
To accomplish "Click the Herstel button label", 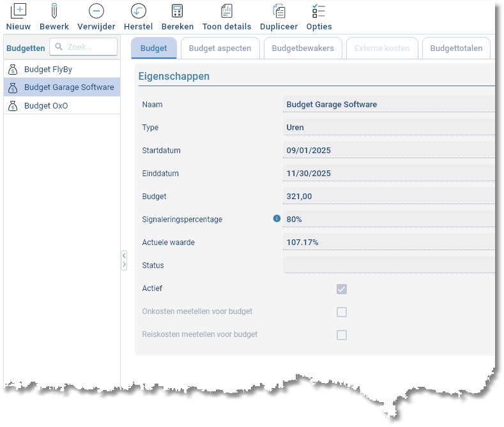I will coord(139,27).
